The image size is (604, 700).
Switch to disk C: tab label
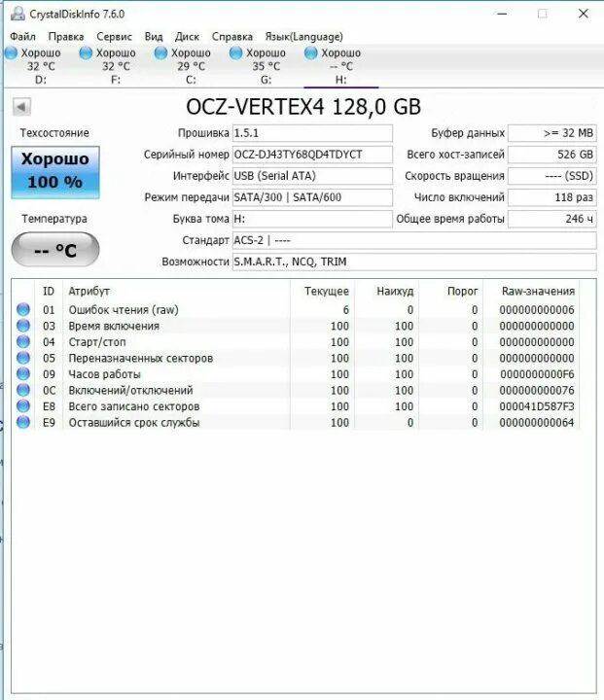[x=191, y=80]
